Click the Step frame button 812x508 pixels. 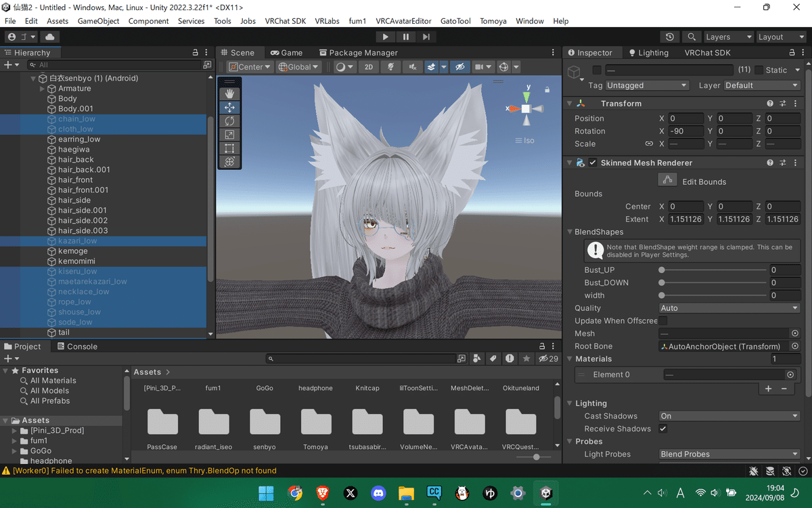click(x=426, y=37)
